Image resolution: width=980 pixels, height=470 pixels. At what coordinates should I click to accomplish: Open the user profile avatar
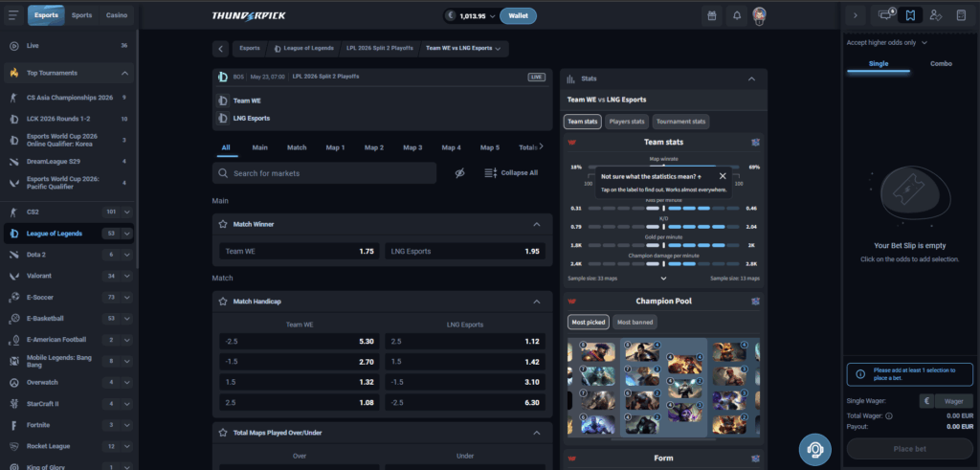[759, 15]
